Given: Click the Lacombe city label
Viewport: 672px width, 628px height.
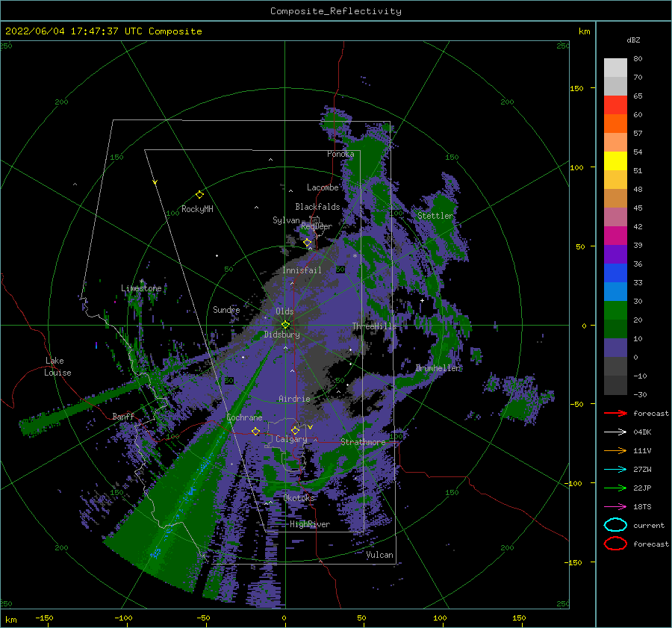Looking at the screenshot, I should 323,187.
